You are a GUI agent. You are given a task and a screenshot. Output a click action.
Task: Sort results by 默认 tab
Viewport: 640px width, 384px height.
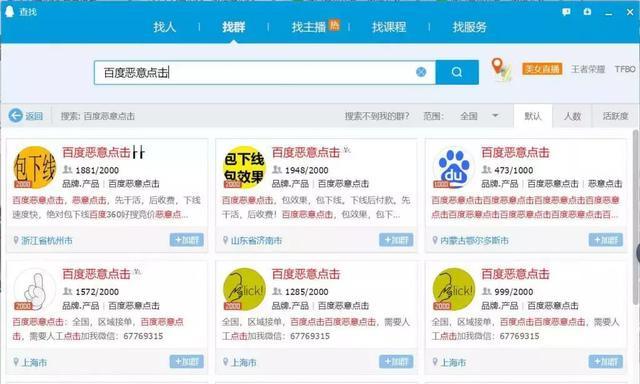[x=533, y=116]
